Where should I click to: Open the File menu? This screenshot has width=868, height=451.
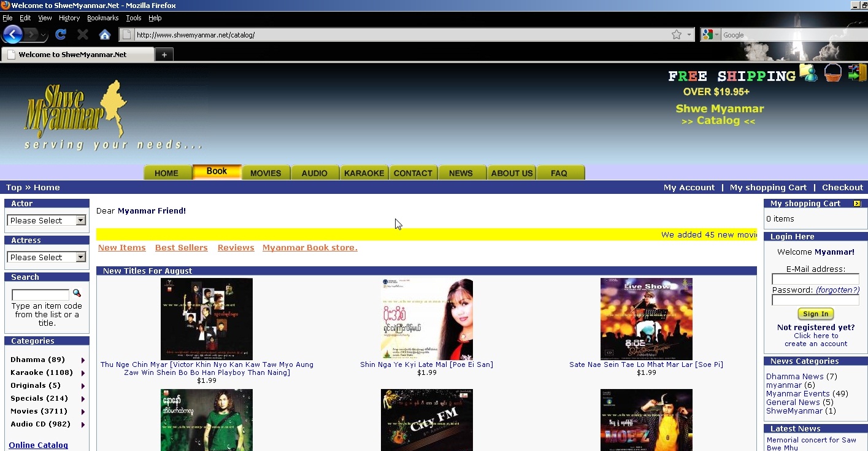pyautogui.click(x=7, y=18)
